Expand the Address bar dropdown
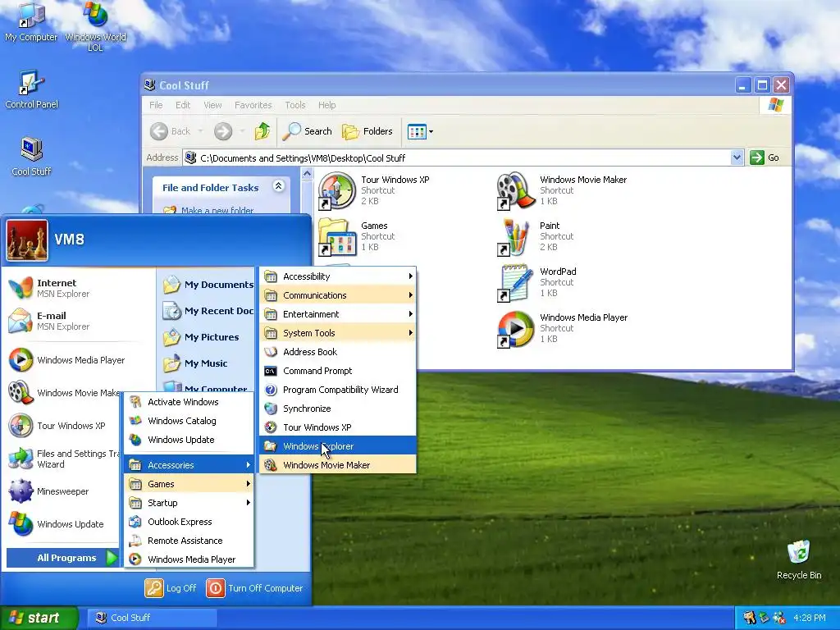The width and height of the screenshot is (840, 630). point(737,157)
